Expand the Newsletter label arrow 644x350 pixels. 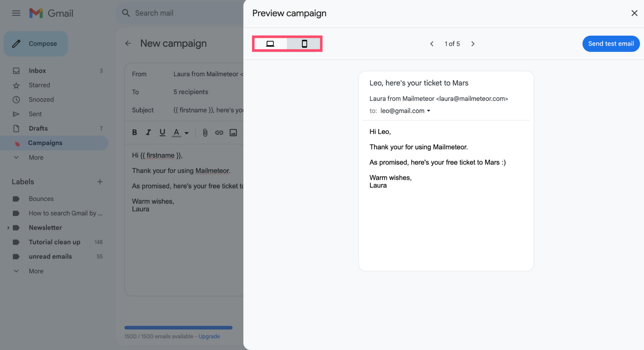(8, 227)
